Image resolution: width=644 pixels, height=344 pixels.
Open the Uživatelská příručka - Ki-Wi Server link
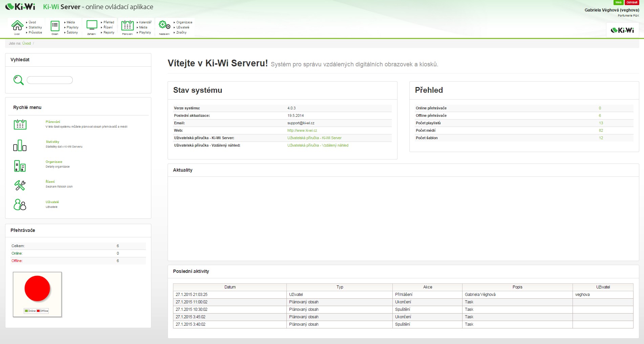[x=314, y=138]
